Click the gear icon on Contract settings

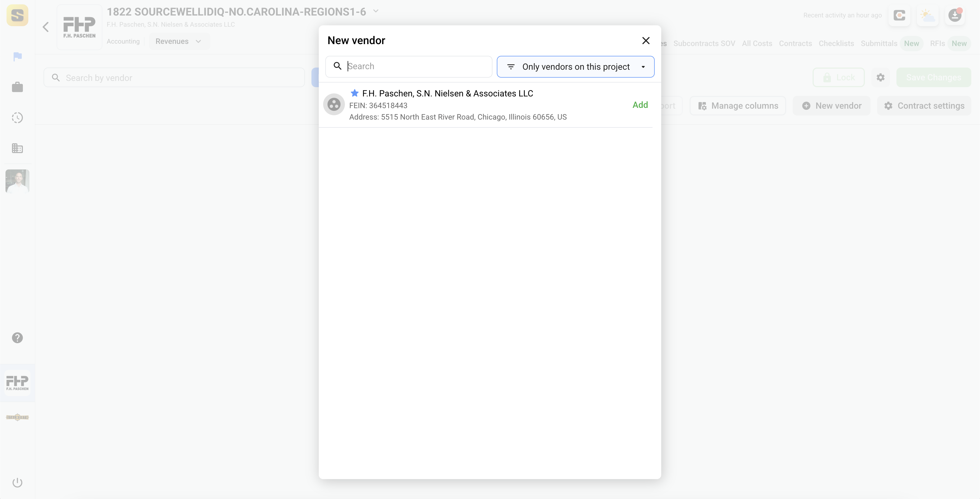tap(888, 106)
